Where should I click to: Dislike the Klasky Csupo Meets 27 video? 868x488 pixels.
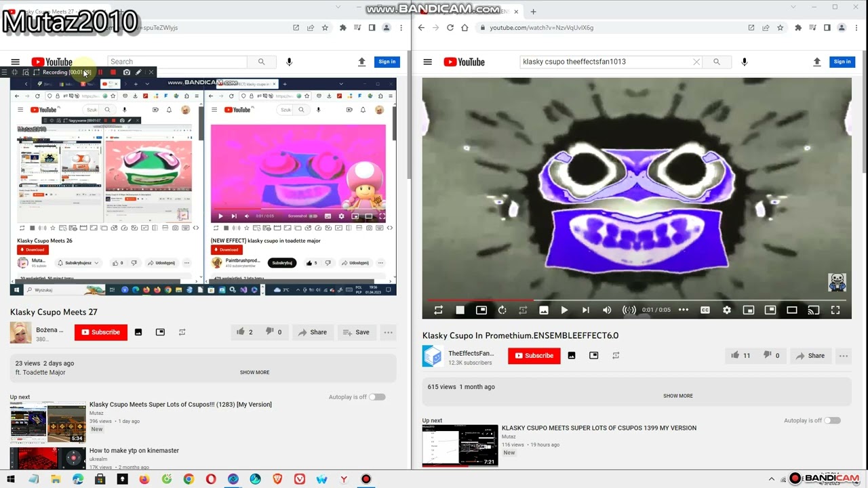(x=274, y=332)
